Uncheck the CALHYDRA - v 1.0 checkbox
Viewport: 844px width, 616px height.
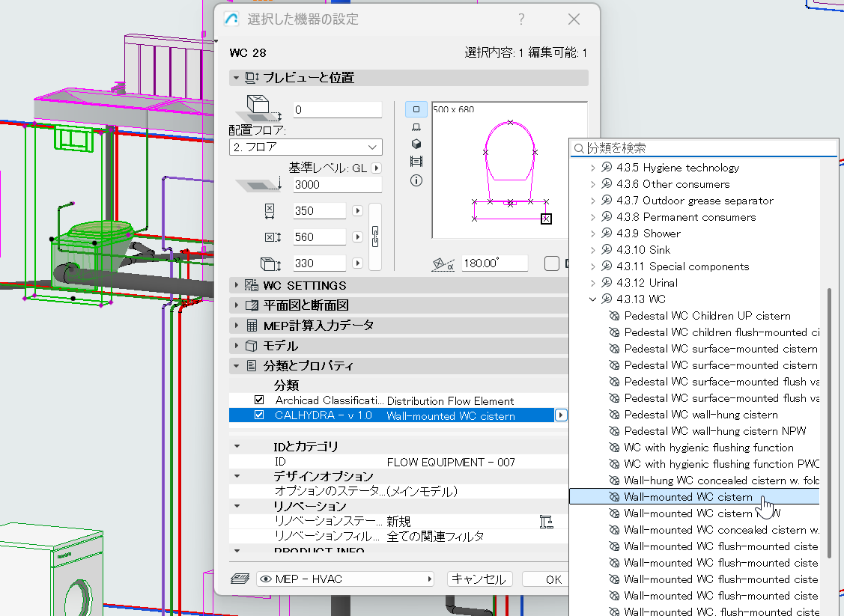pos(259,415)
